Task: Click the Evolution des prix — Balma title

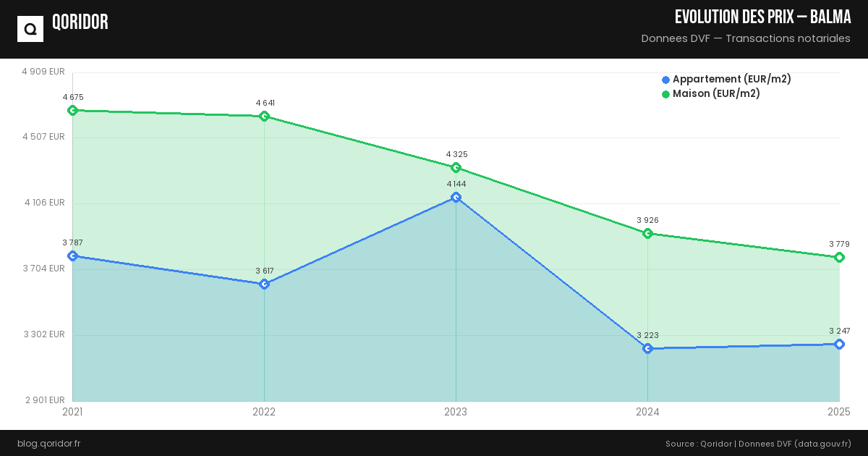Action: pos(762,17)
